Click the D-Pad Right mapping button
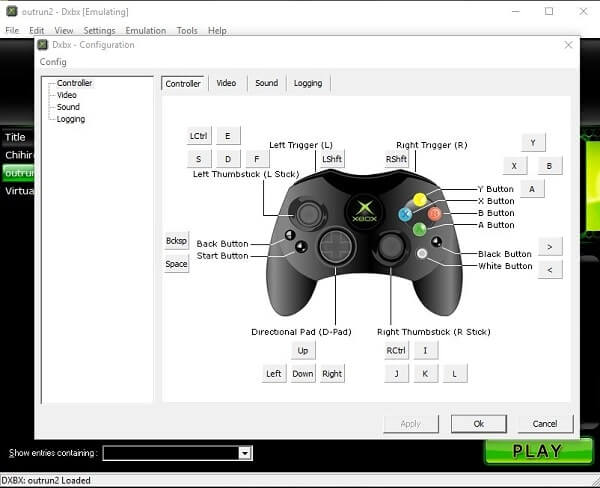Screen dimensions: 600x488 tap(332, 374)
